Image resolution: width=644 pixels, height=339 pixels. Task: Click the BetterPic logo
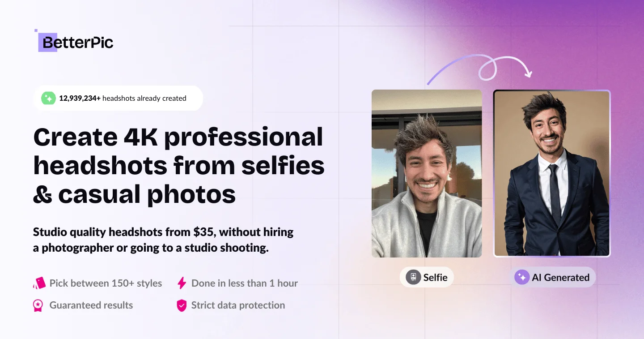[75, 42]
